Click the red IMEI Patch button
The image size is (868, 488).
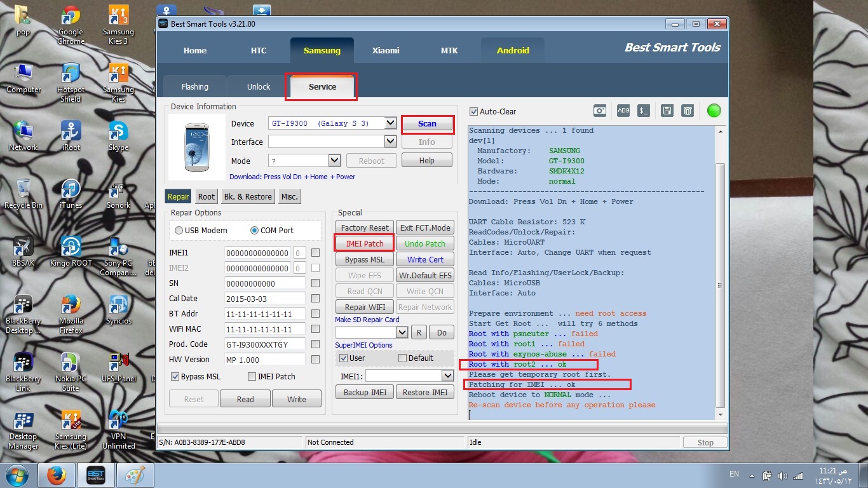(365, 243)
